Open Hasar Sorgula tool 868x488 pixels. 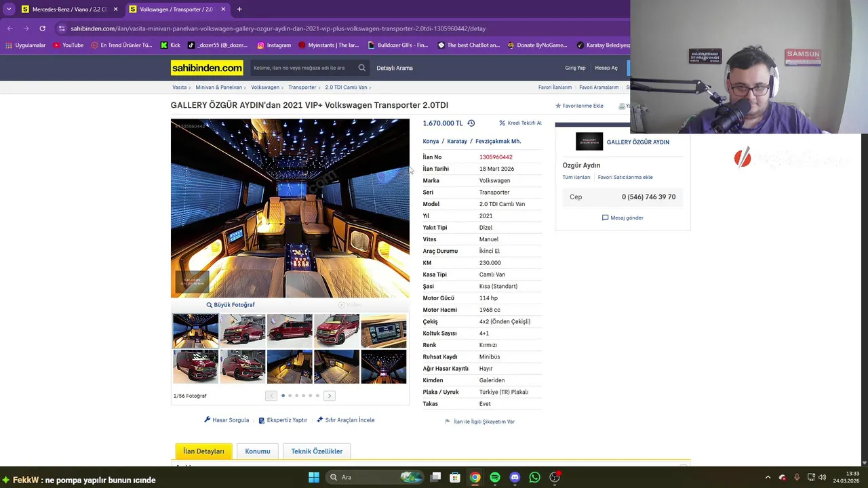coord(226,420)
